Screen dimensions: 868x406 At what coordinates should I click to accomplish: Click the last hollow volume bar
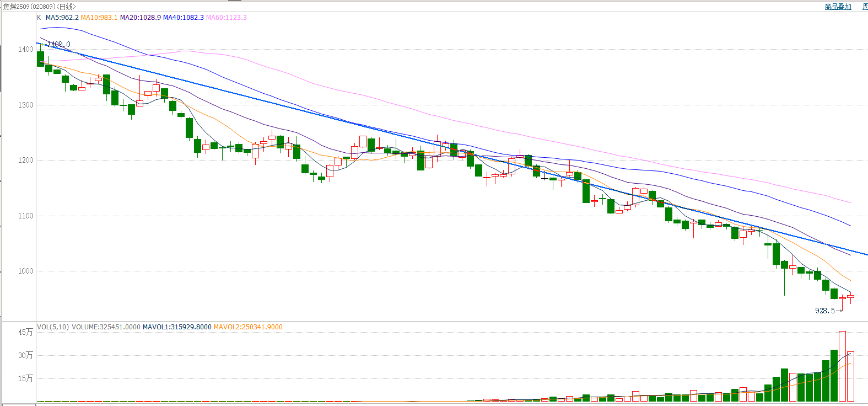point(850,376)
